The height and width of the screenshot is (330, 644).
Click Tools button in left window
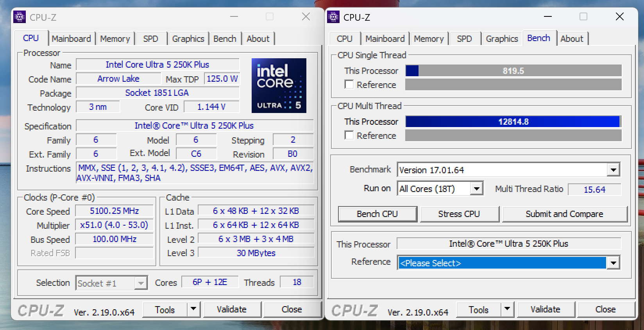point(165,310)
